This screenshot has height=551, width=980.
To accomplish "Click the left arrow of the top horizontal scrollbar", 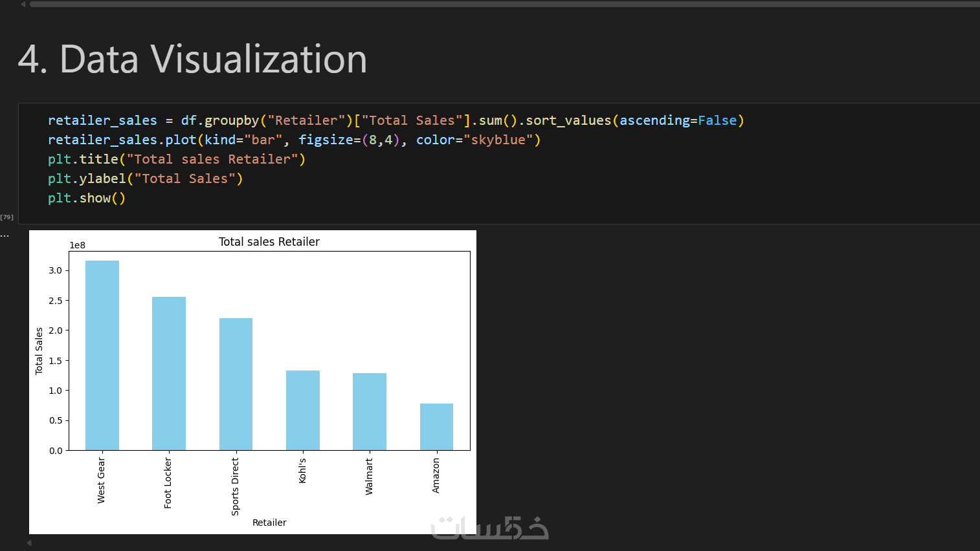I will coord(23,4).
